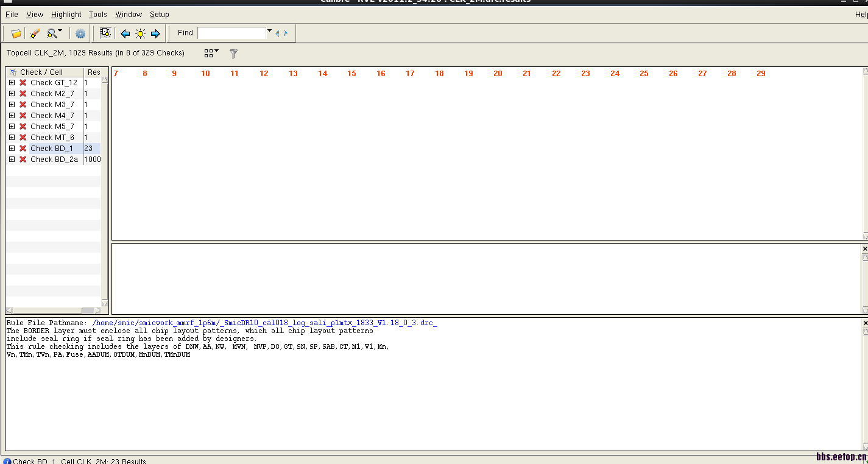Open the Rule File Pathname link
Image resolution: width=868 pixels, height=464 pixels.
pos(264,323)
